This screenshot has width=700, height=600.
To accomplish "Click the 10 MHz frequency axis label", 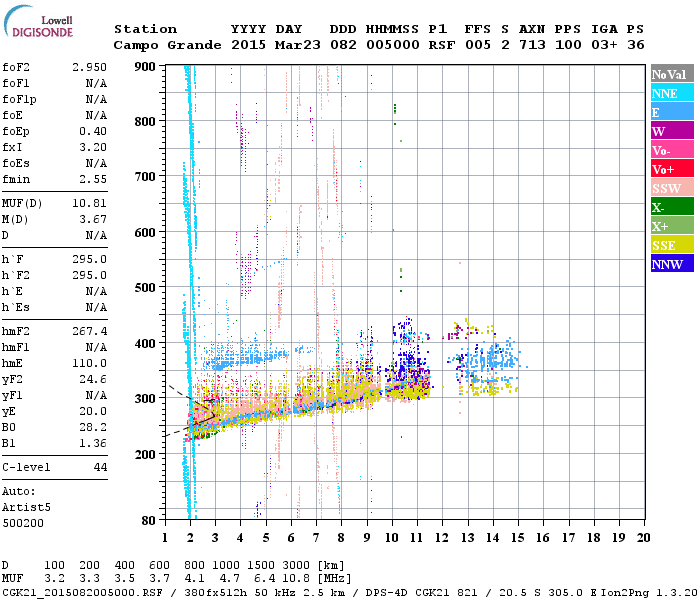I will click(392, 538).
